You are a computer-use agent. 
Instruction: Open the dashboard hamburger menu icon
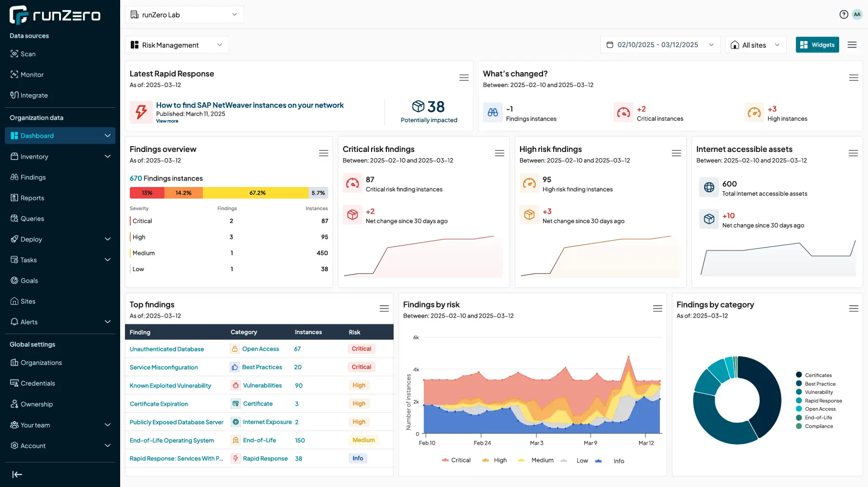pyautogui.click(x=852, y=45)
